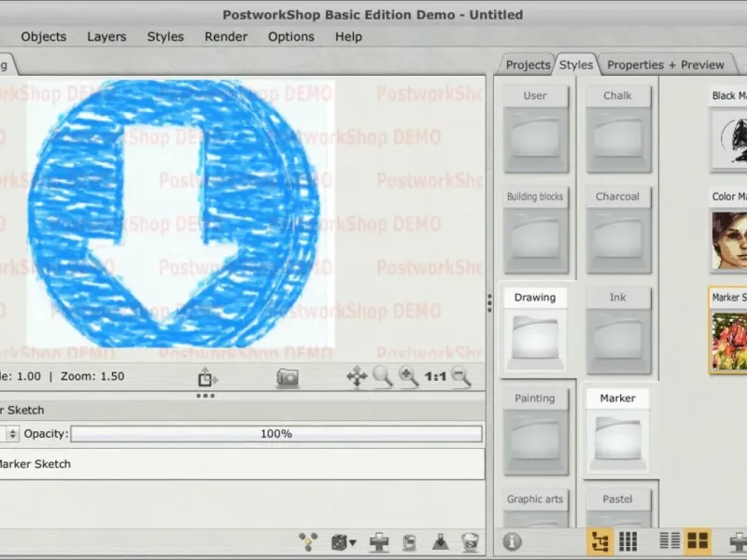This screenshot has width=747, height=560.
Task: Click the zoom in magnifier
Action: (409, 377)
